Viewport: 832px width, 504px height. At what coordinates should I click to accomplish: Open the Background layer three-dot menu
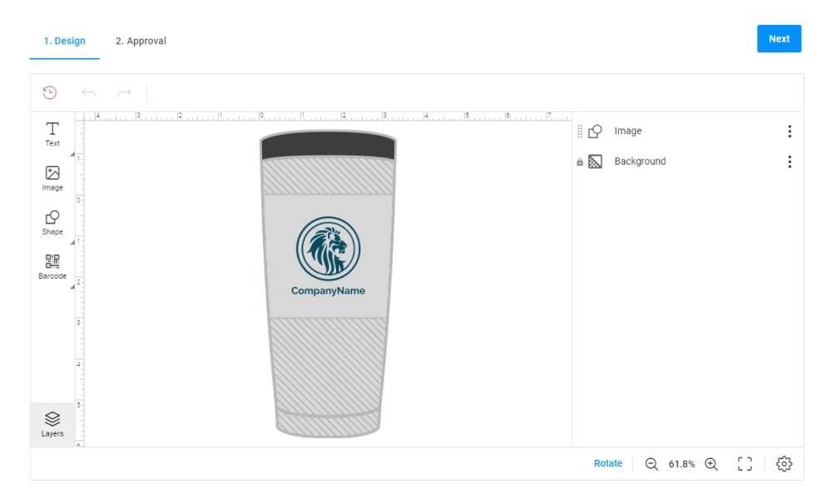coord(790,162)
